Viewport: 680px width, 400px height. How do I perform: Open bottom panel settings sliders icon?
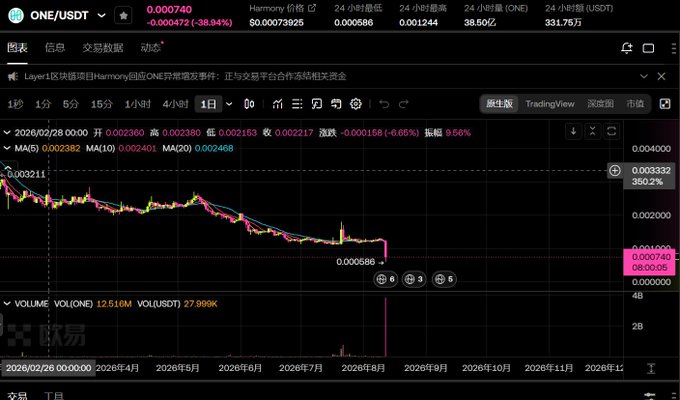pos(649,396)
